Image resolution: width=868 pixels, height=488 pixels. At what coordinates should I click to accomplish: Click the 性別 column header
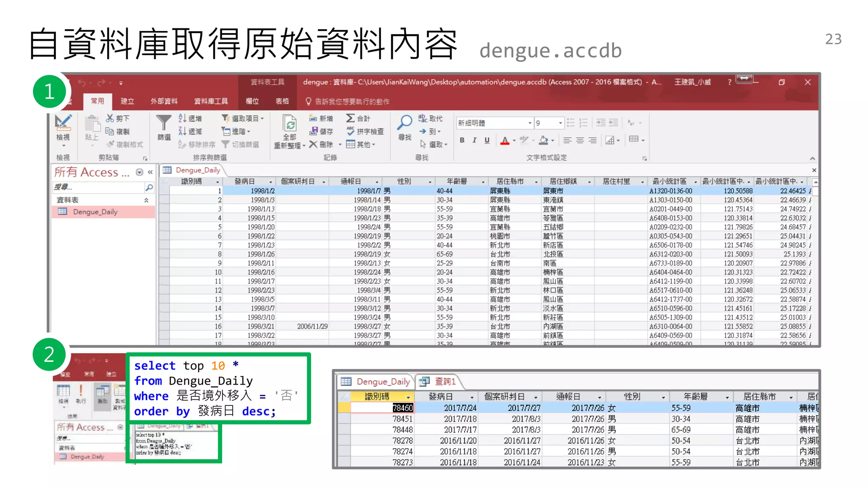click(409, 181)
